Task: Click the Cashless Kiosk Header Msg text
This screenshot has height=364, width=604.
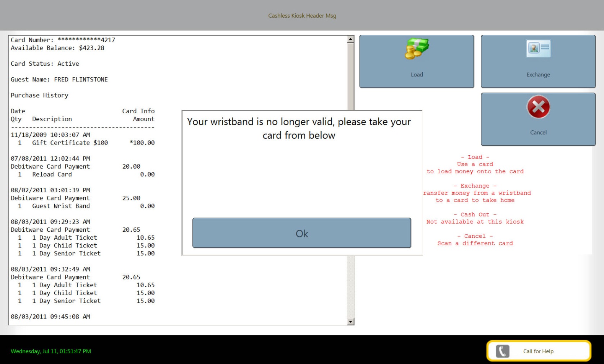Action: coord(302,16)
